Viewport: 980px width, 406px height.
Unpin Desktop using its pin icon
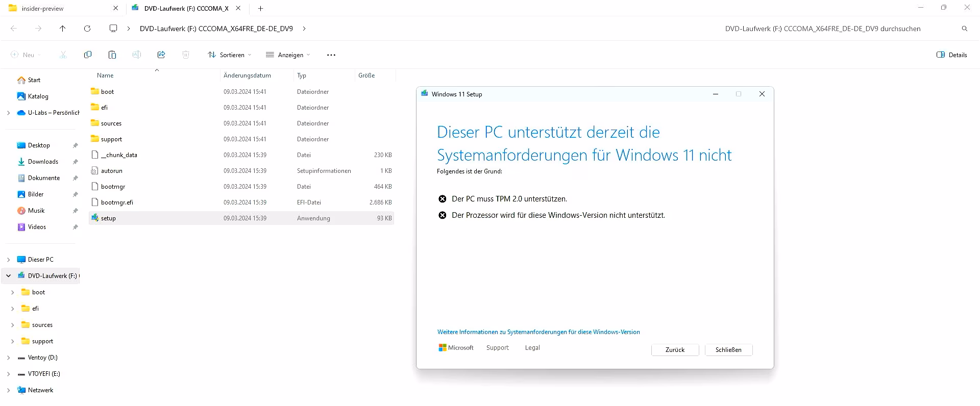tap(76, 145)
